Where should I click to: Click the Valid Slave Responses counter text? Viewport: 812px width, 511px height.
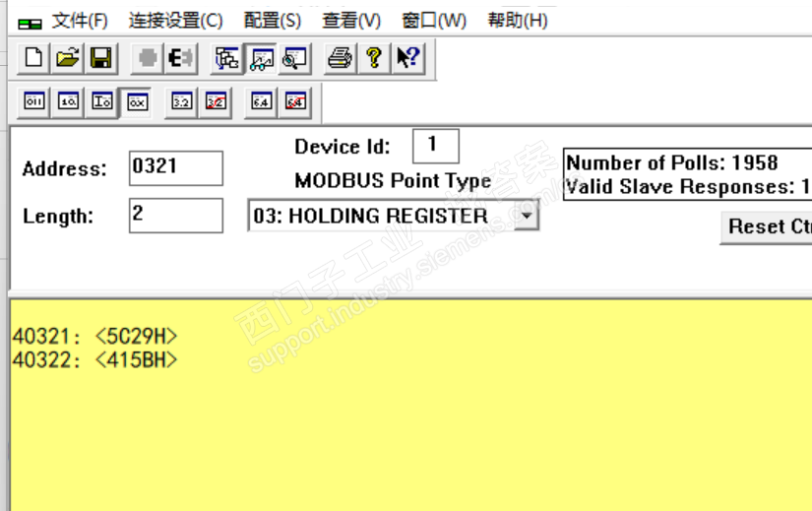688,186
